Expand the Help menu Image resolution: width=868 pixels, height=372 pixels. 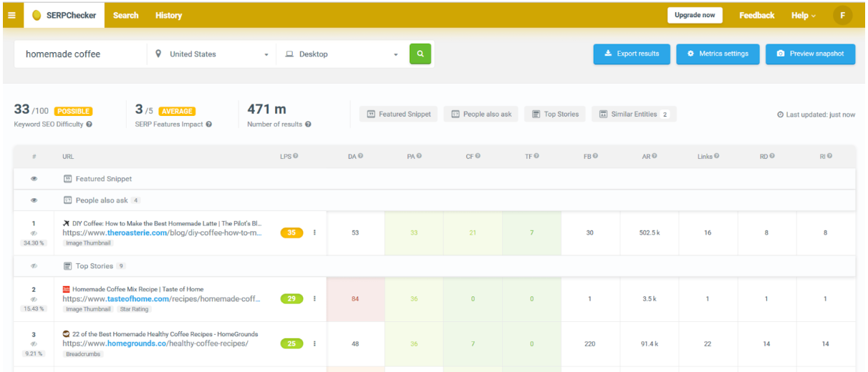(803, 15)
